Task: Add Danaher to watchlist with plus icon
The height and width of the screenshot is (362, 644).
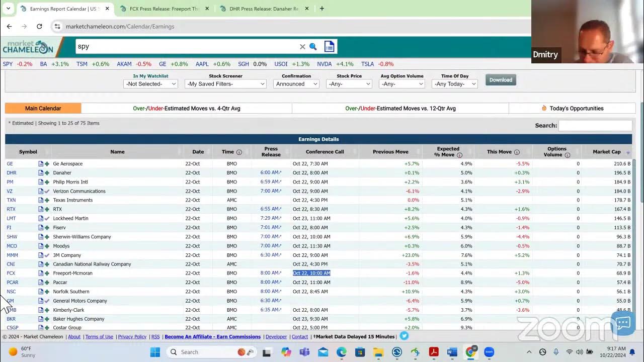Action: (47, 173)
